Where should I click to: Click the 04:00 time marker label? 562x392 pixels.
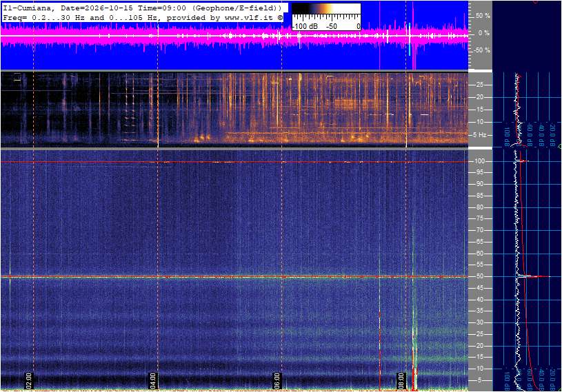153,381
